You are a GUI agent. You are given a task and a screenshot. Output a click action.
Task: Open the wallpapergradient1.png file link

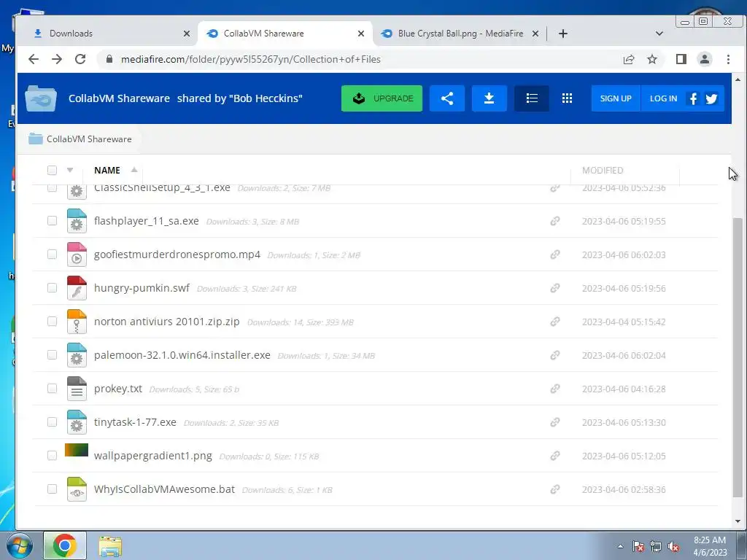coord(153,456)
